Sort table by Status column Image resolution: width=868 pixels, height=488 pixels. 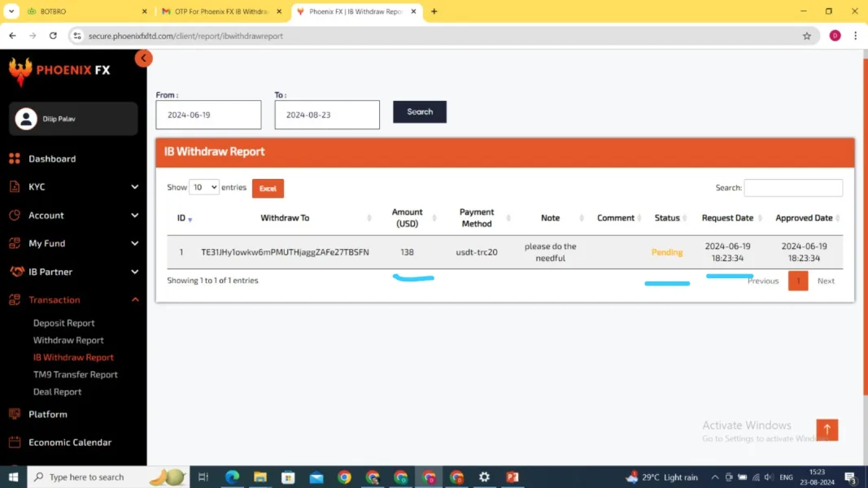click(x=667, y=218)
